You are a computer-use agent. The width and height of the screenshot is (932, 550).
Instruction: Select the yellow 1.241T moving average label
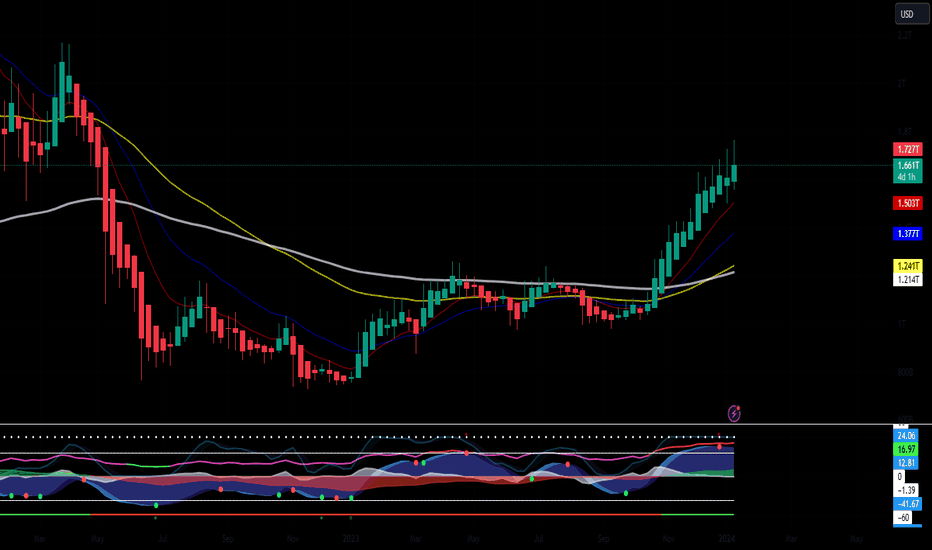[x=908, y=266]
